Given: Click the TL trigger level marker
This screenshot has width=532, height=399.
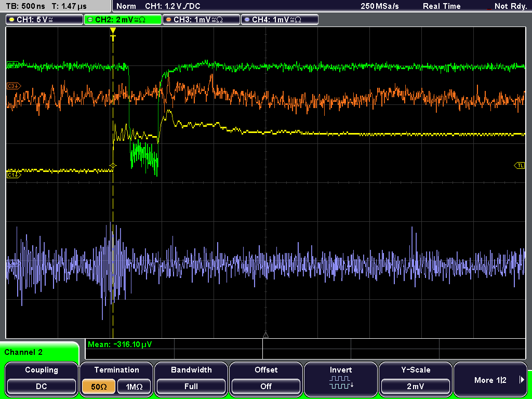Looking at the screenshot, I should point(520,166).
